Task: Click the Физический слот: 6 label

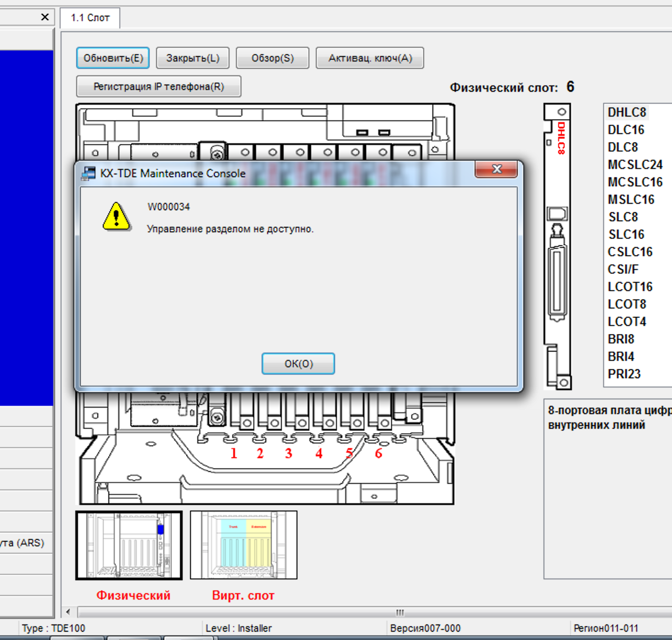Action: (x=512, y=87)
